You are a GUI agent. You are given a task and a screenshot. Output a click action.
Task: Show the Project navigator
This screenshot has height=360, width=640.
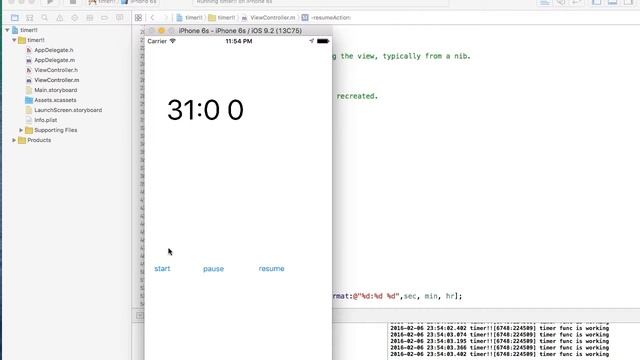coord(15,18)
